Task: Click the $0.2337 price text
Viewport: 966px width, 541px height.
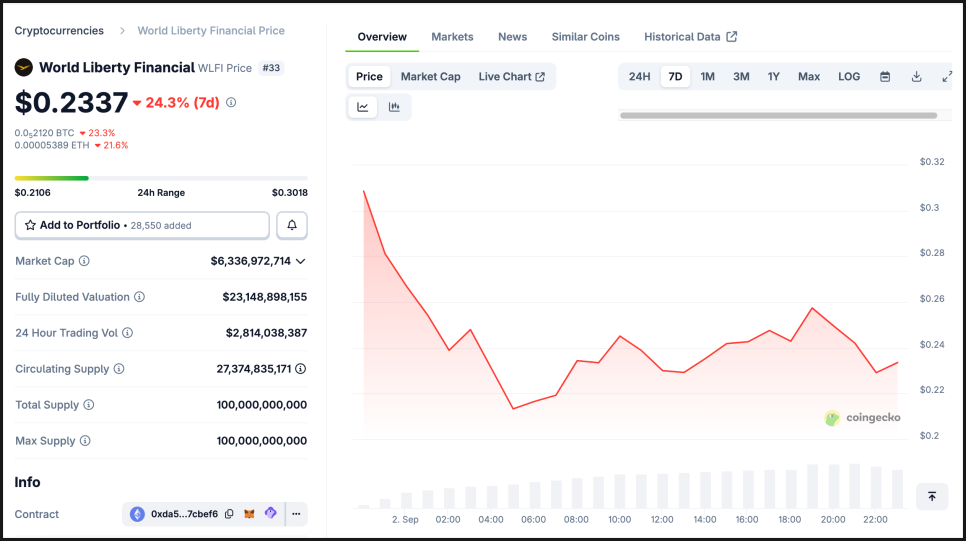Action: 71,102
